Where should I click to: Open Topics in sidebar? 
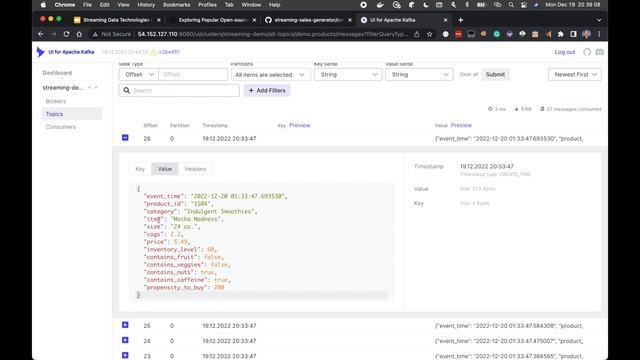pyautogui.click(x=72, y=114)
